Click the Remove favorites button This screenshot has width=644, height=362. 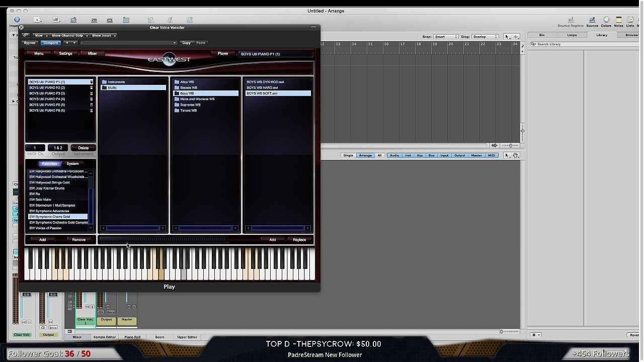point(79,240)
